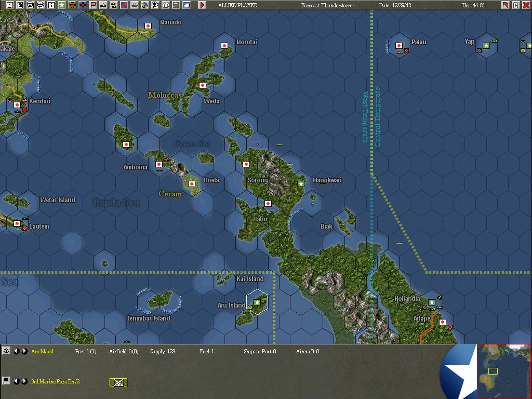The image size is (532, 399).
Task: Click the red X exit button
Action: [x=526, y=5]
